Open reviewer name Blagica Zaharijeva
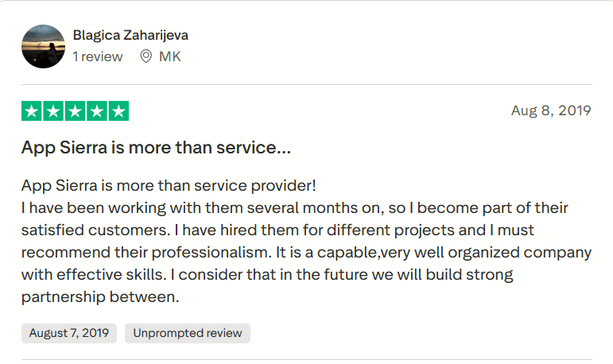Viewport: 613px width, 364px height. click(130, 36)
